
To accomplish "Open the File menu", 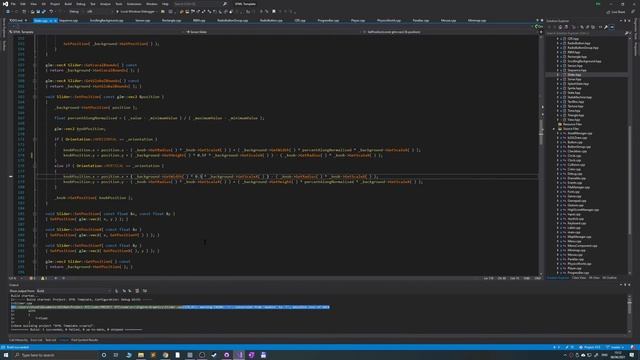I will (x=13, y=4).
